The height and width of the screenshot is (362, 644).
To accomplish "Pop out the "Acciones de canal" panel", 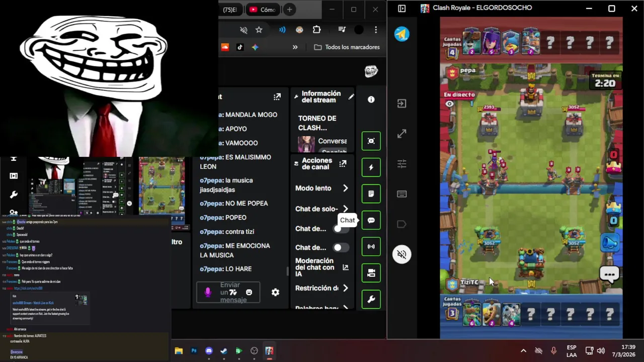I will (343, 163).
